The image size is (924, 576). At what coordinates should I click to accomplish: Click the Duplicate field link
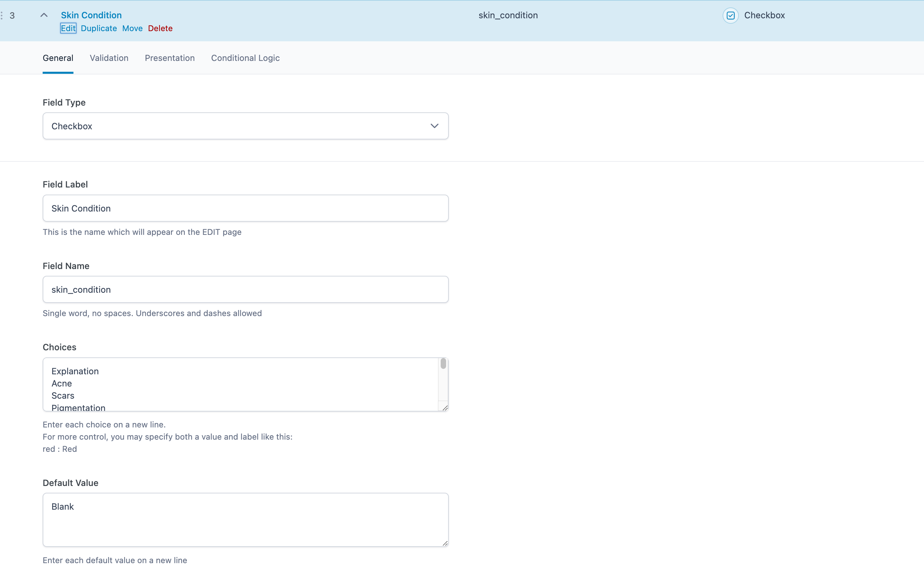pyautogui.click(x=98, y=28)
